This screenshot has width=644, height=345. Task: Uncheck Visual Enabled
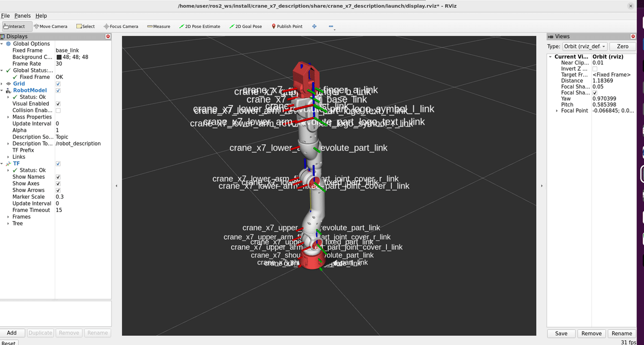(x=58, y=104)
